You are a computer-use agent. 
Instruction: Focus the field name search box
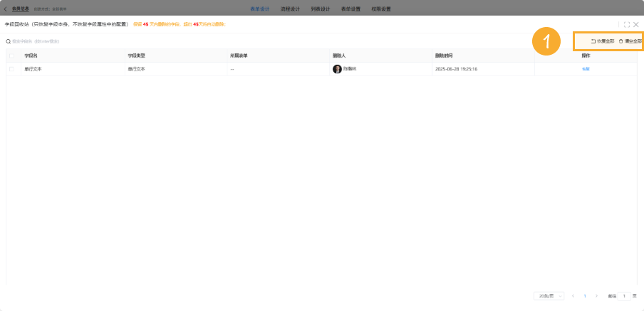36,41
